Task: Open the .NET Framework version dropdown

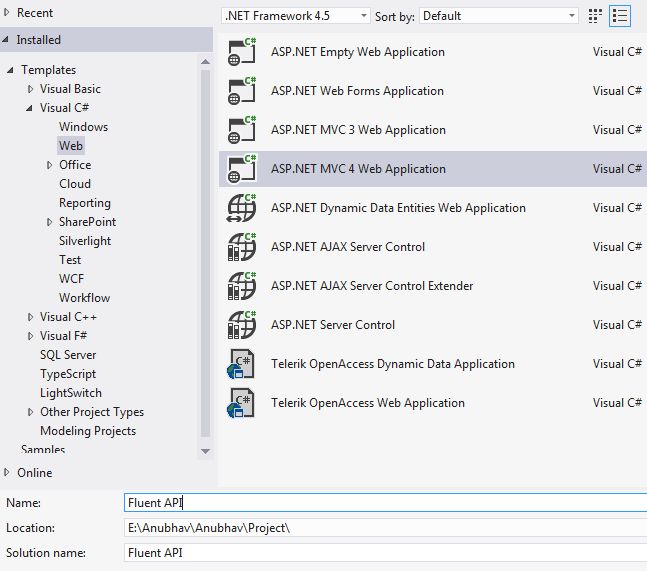Action: (295, 16)
